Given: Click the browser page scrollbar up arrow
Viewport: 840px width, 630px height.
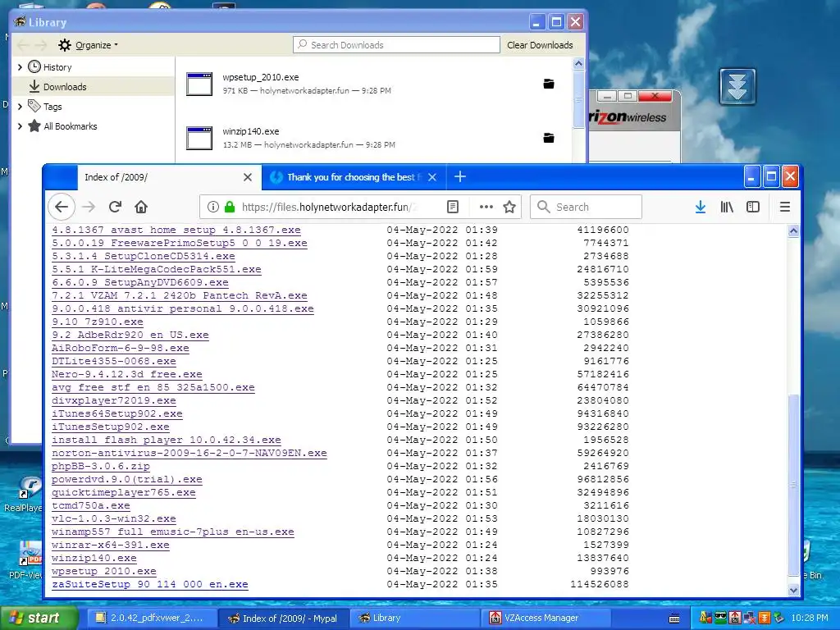Looking at the screenshot, I should [x=793, y=231].
